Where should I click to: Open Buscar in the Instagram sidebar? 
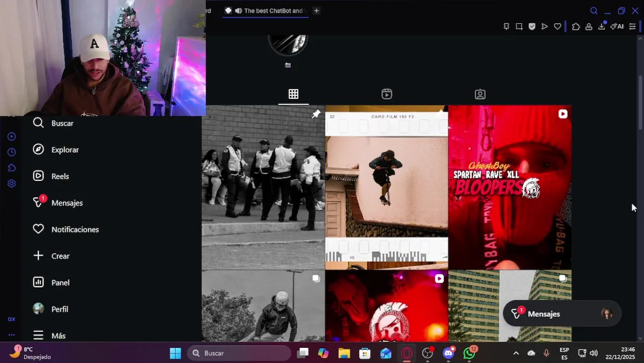click(53, 123)
